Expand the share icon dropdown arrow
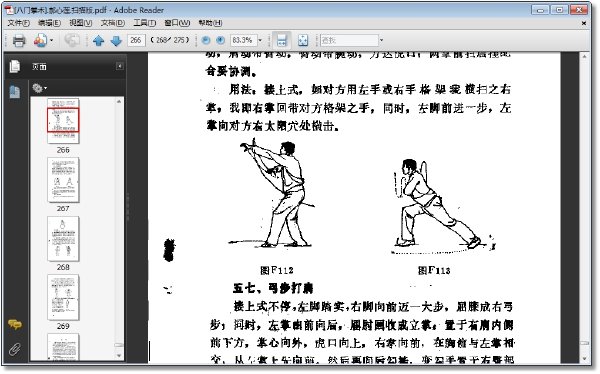The height and width of the screenshot is (374, 600). (x=52, y=40)
